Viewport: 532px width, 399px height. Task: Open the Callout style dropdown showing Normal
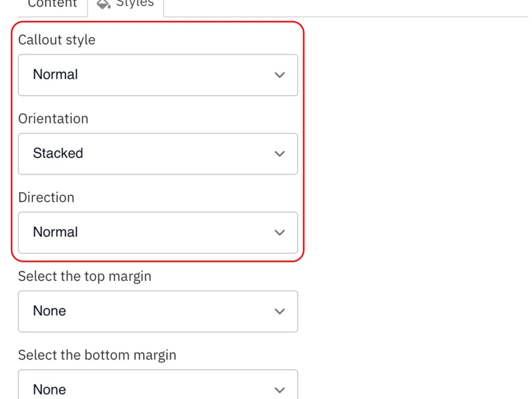[x=158, y=75]
